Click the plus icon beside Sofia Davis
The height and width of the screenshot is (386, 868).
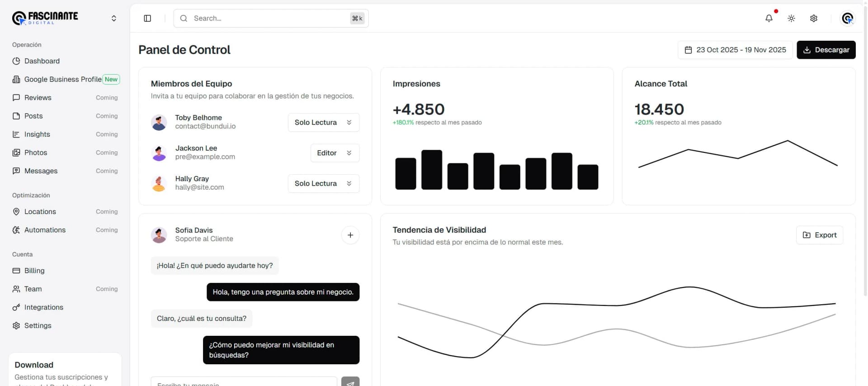click(350, 235)
